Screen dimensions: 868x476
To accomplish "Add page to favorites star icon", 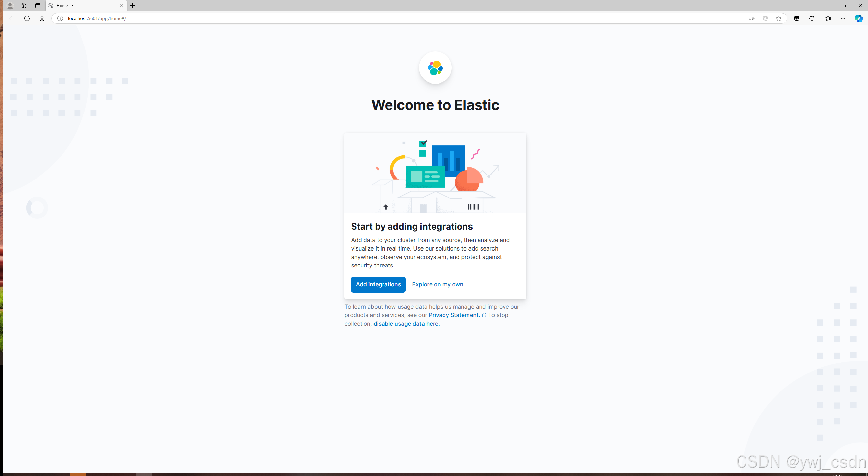I will click(779, 18).
